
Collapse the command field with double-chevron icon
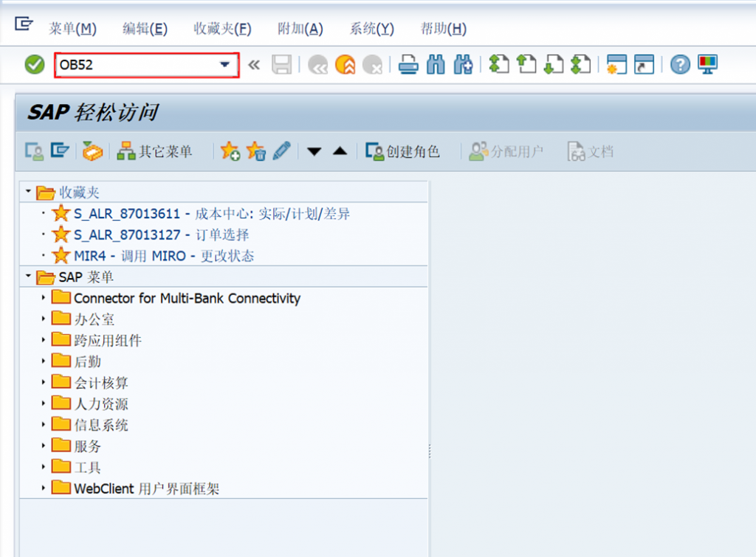pyautogui.click(x=254, y=65)
